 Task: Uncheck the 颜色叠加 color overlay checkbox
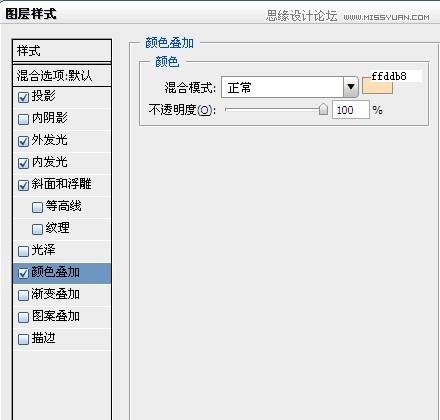23,273
